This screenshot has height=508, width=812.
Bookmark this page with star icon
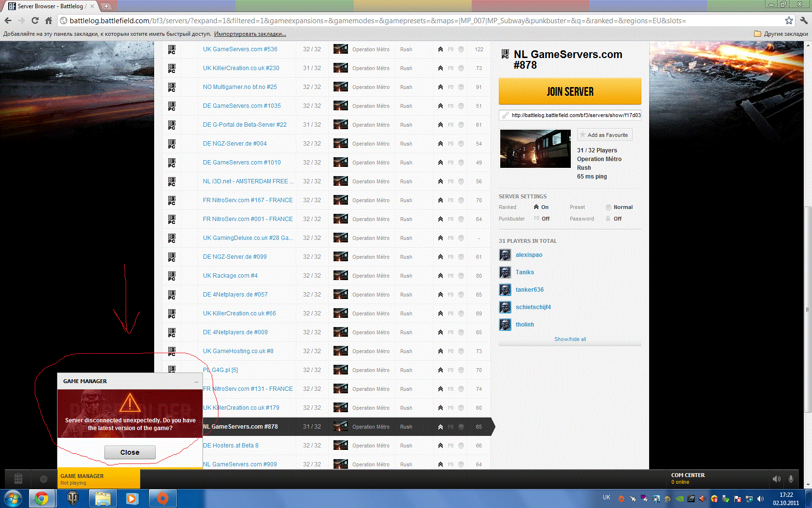(789, 21)
